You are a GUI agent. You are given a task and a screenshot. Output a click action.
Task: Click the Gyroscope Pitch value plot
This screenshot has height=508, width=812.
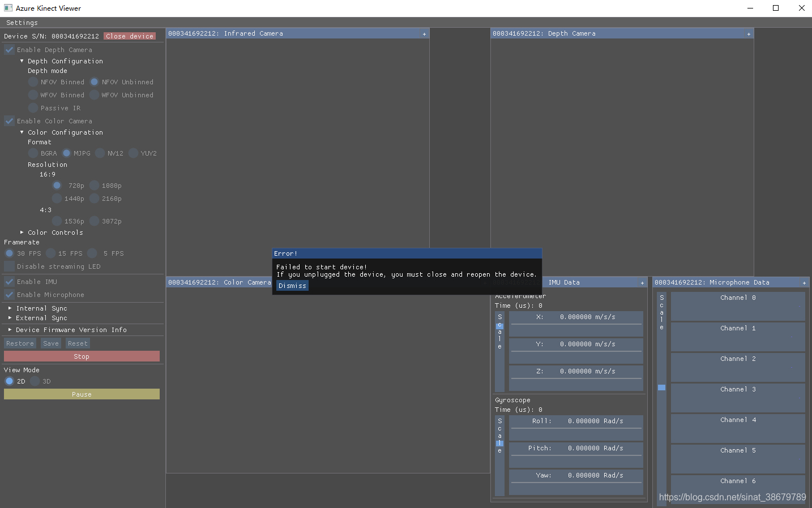(x=576, y=455)
